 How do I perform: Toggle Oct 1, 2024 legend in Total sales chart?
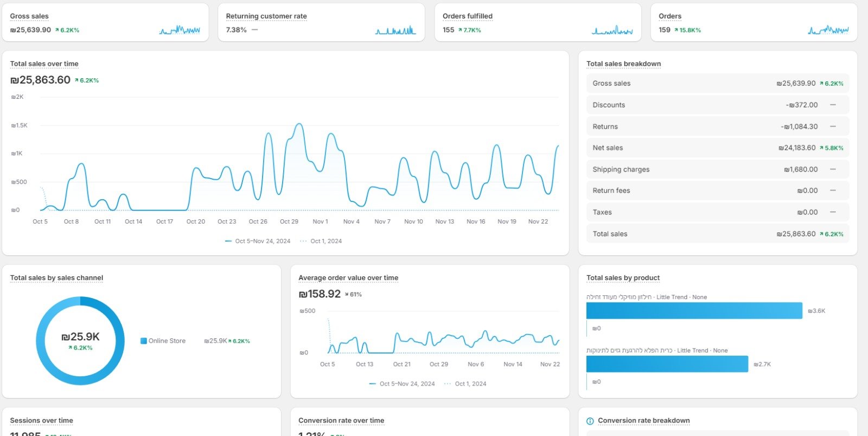click(x=321, y=241)
